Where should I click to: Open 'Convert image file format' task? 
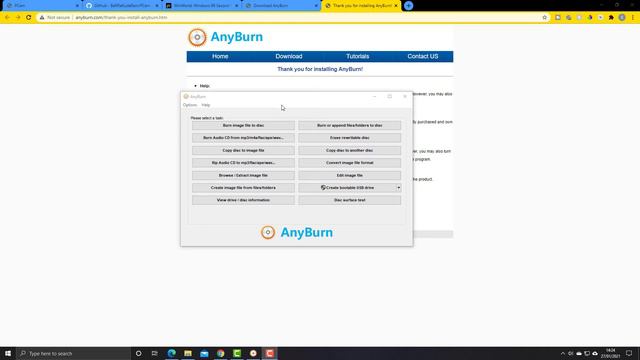(x=349, y=163)
